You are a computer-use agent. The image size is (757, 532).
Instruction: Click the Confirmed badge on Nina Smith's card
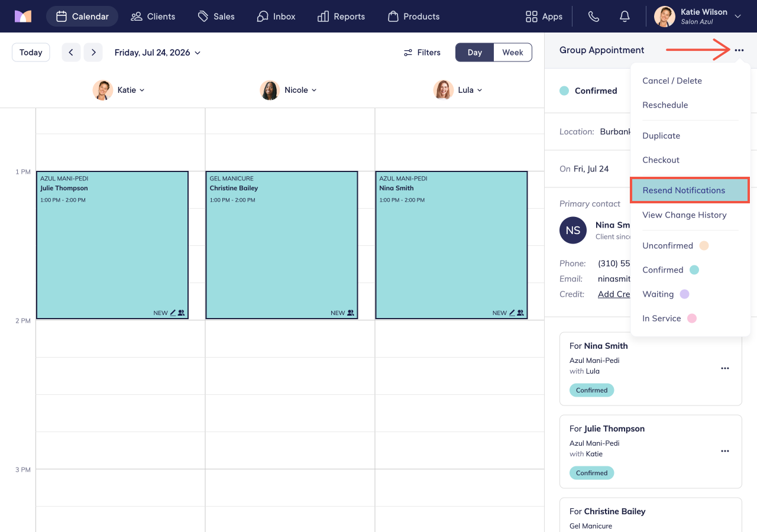[592, 390]
